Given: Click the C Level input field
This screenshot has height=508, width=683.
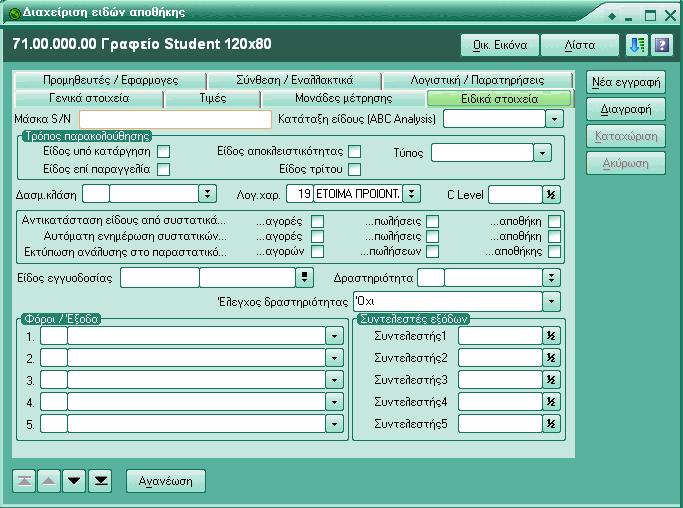Looking at the screenshot, I should coord(515,194).
